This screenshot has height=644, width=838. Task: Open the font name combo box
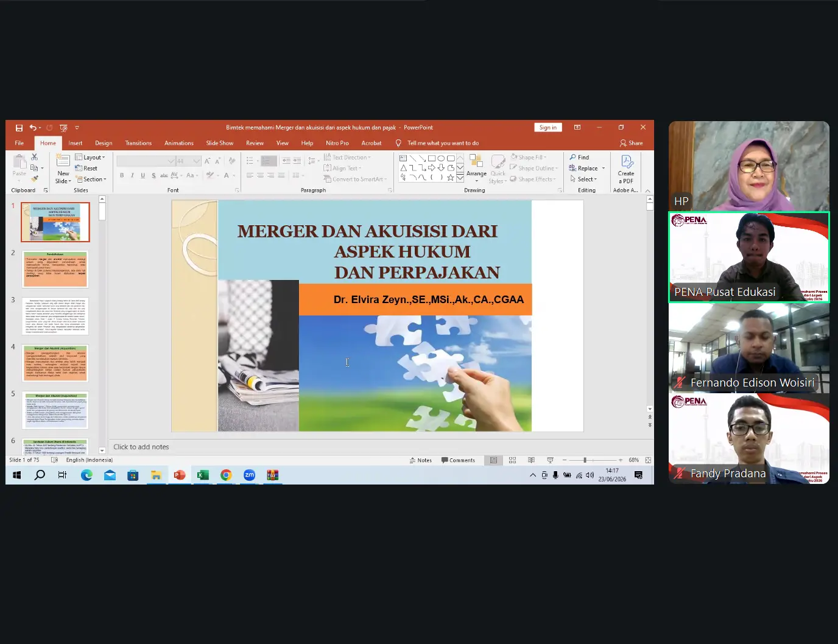pos(146,161)
